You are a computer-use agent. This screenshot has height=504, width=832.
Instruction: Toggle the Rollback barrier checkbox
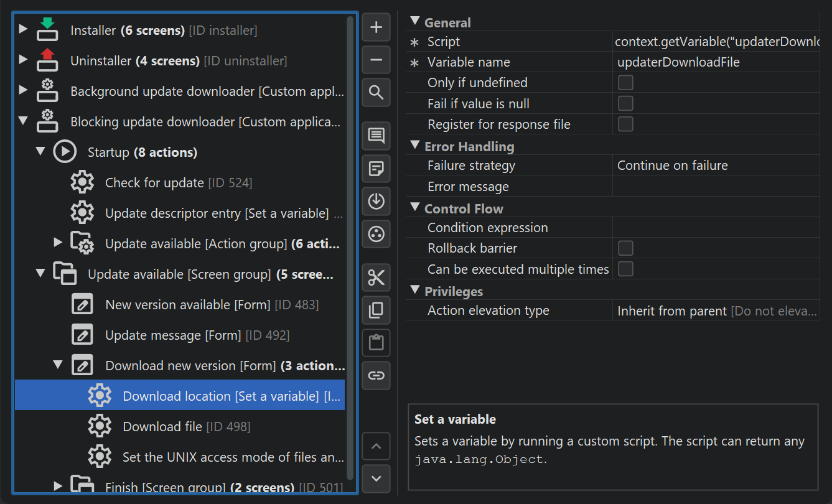coord(625,248)
